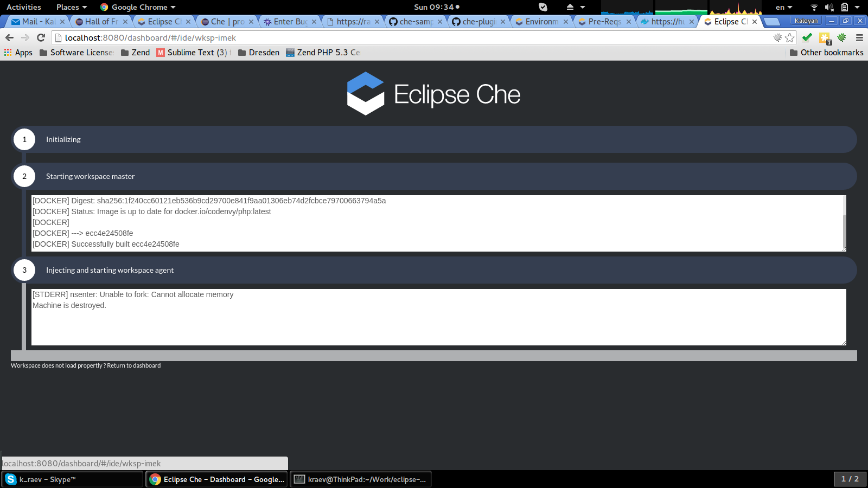Click the 1 / 2 workspace switcher

point(850,479)
